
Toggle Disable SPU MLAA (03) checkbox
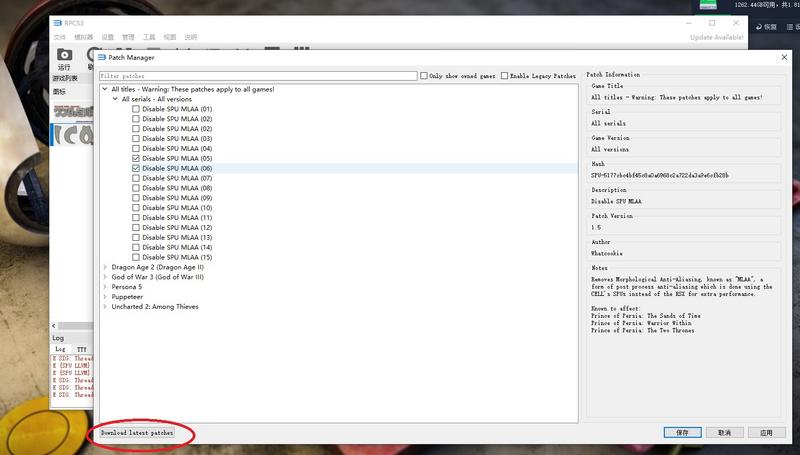coord(136,138)
